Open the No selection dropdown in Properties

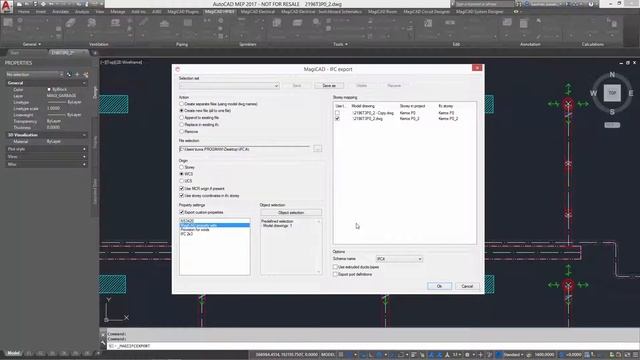34,75
